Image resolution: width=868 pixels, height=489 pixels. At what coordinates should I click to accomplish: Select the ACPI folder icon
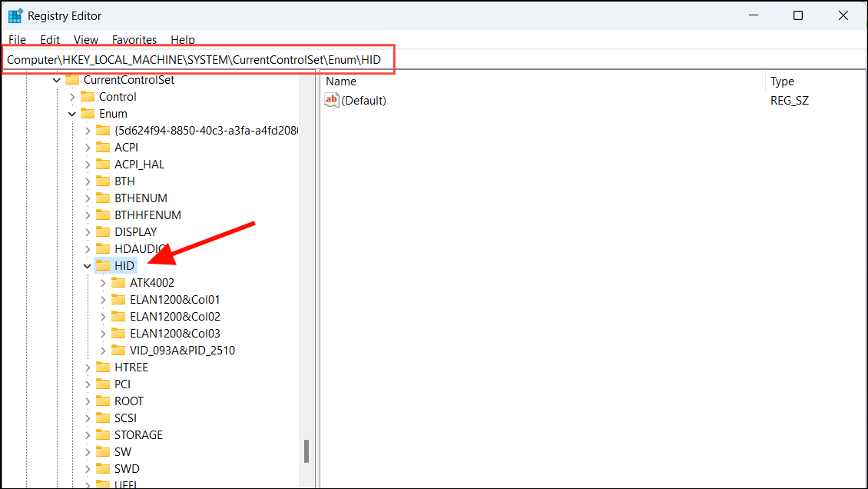[103, 147]
